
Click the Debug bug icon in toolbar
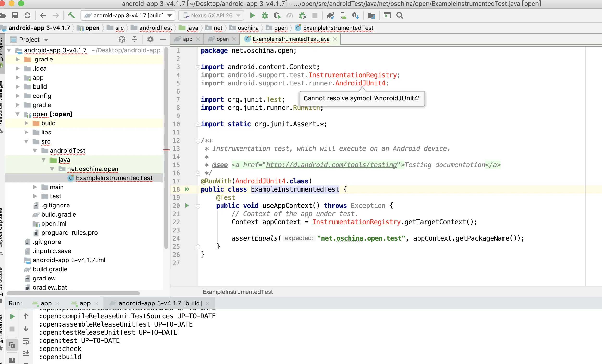(x=264, y=16)
